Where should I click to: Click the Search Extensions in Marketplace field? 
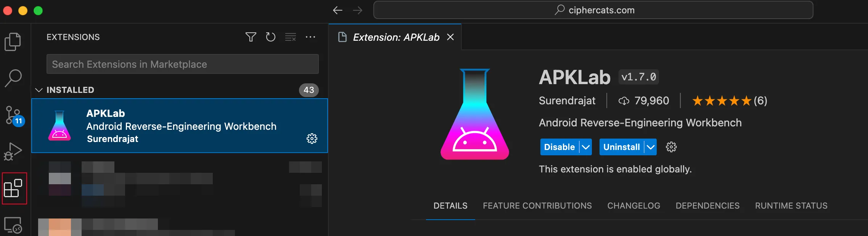[182, 64]
